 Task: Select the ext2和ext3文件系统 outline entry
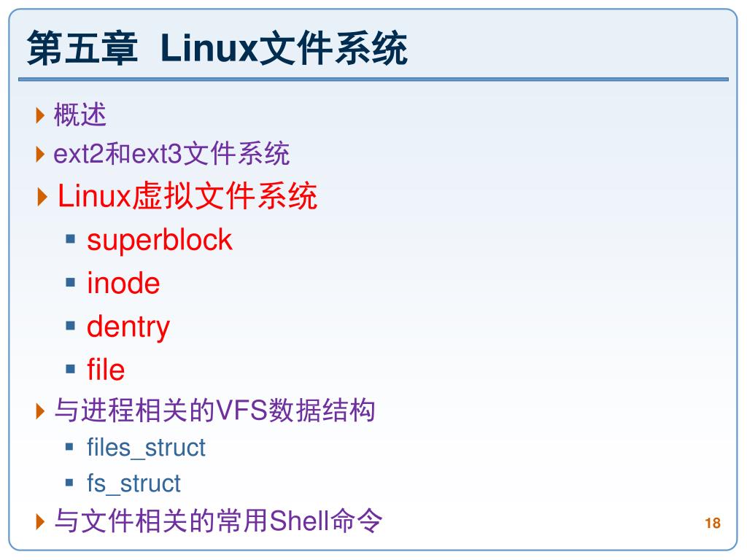171,153
